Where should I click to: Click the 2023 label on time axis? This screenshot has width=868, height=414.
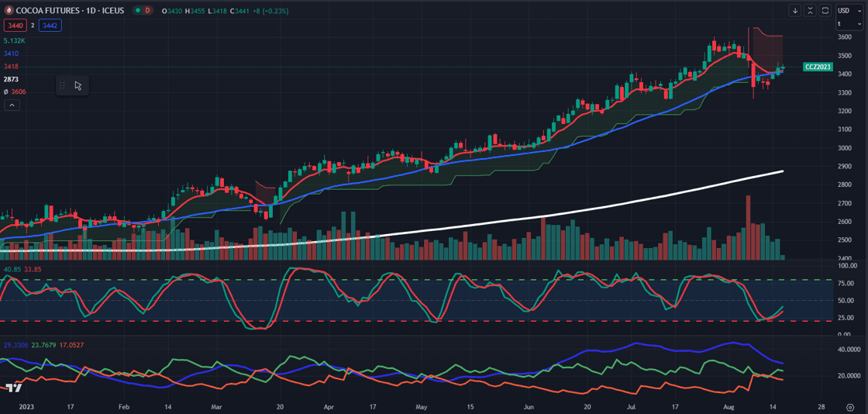pos(25,406)
